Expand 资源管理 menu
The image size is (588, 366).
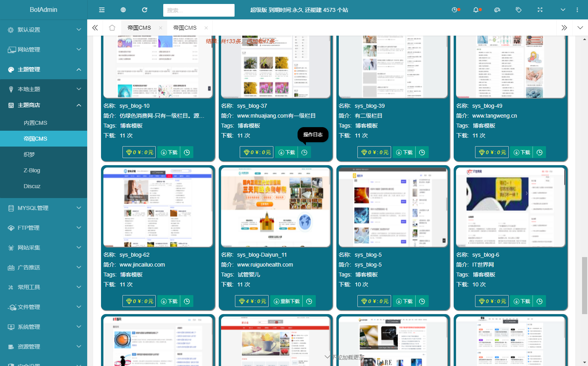[44, 347]
